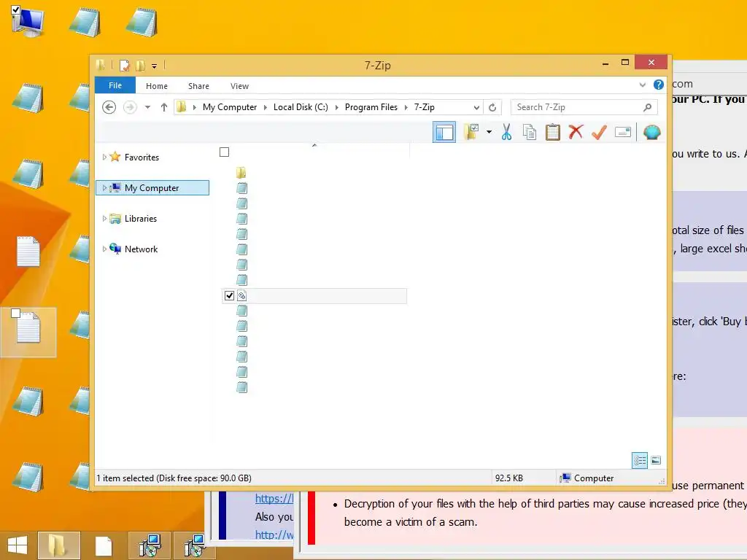Select the folder icon in file list

[241, 172]
